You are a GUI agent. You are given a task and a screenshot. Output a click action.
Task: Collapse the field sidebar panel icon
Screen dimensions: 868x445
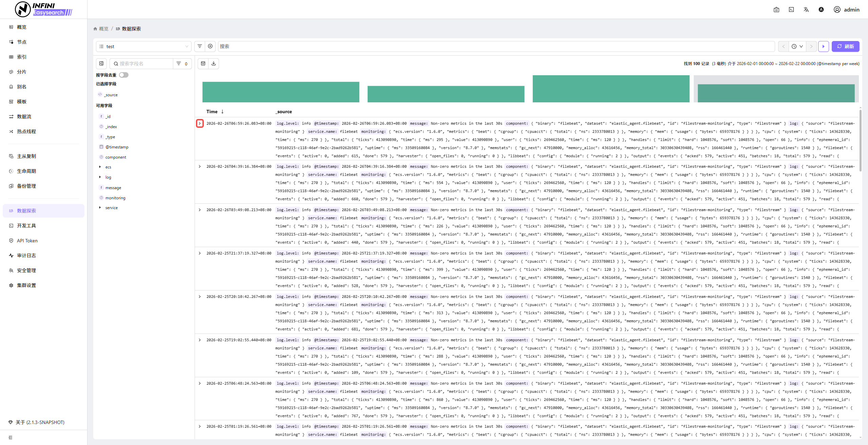[101, 63]
